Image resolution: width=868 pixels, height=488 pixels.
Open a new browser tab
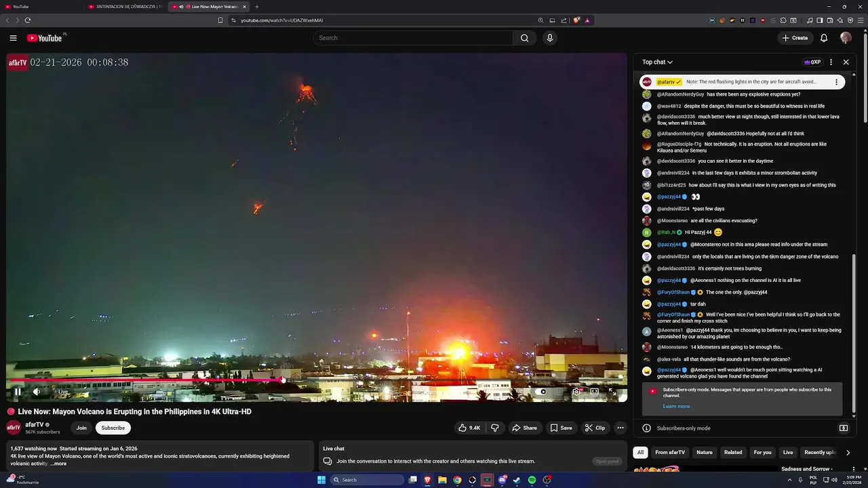(256, 7)
